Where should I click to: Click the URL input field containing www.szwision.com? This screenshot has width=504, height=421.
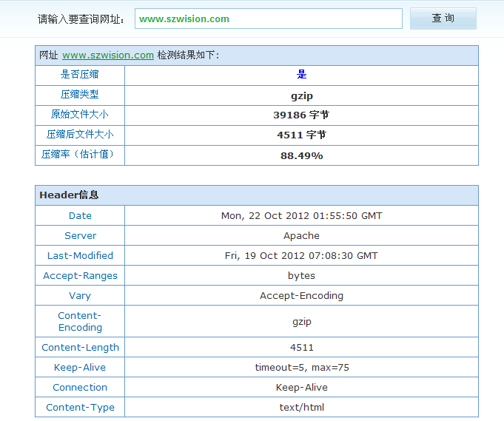point(269,18)
